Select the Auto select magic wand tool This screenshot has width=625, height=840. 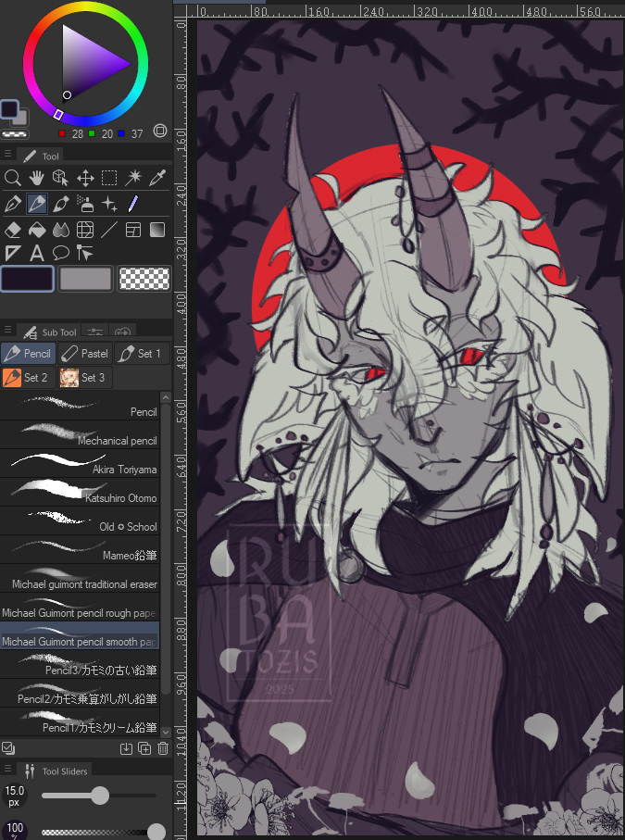133,178
